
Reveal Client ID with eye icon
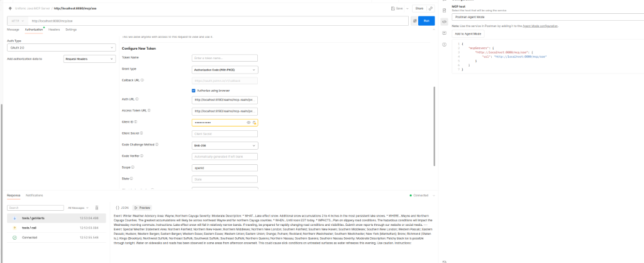(x=248, y=123)
